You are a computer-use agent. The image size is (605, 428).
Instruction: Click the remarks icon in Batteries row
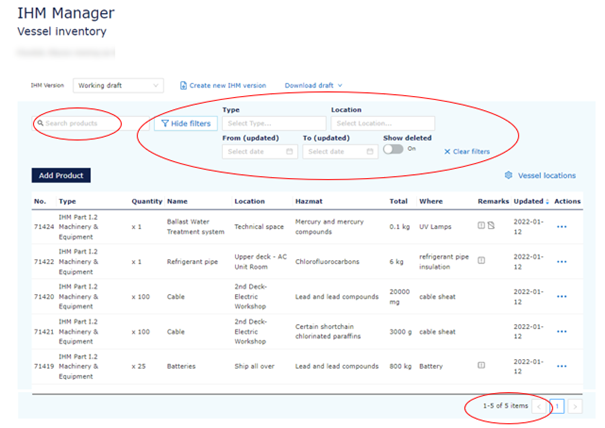(481, 366)
